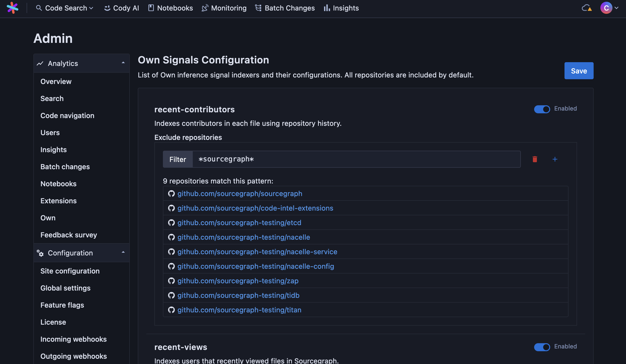The width and height of the screenshot is (626, 364).
Task: Open github.com/sourcegraph-testing/nacelle-config link
Action: [x=256, y=266]
